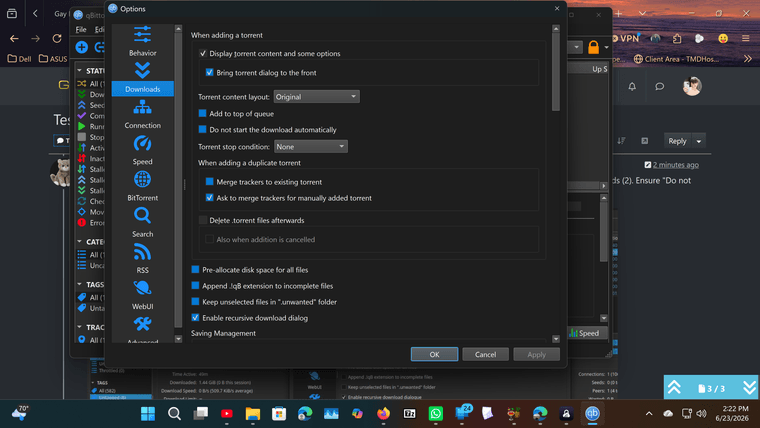This screenshot has height=428, width=760.
Task: Open File Explorer from the taskbar
Action: tap(253, 413)
